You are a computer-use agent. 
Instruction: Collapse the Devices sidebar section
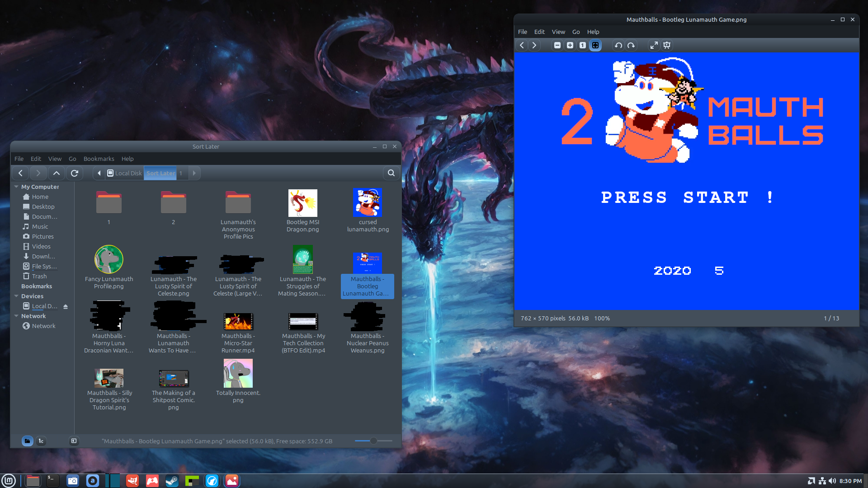tap(16, 296)
